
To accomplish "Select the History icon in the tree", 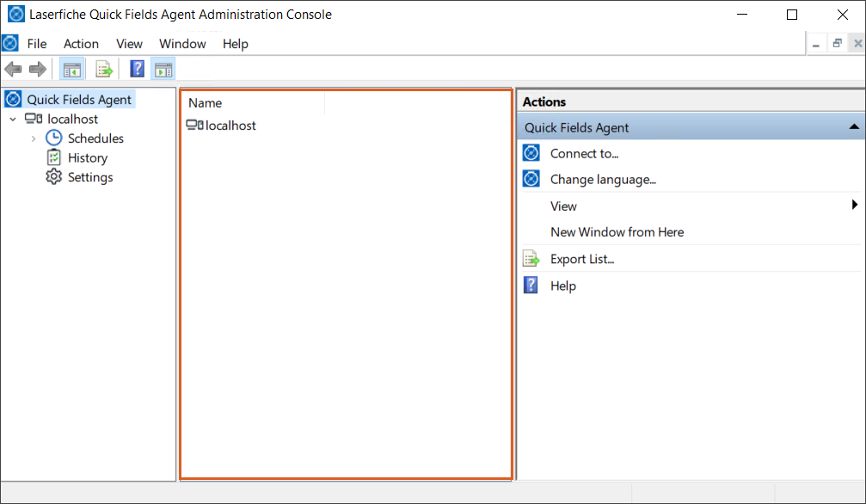I will coord(52,157).
